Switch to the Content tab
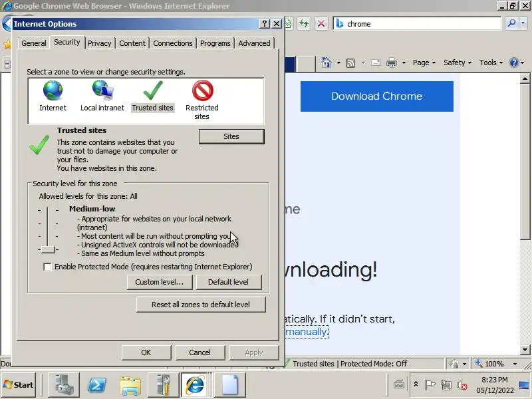 pos(132,43)
